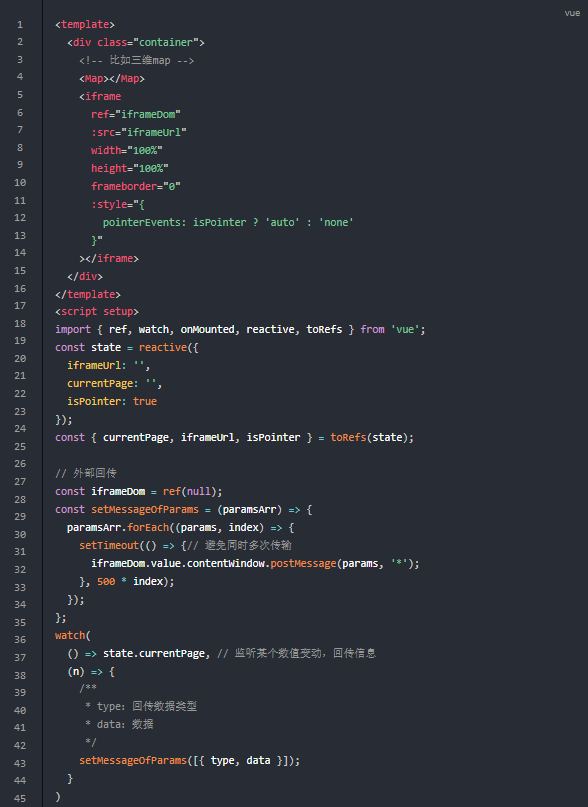Click state.currentPage in watch getter
Screen dimensions: 588x807
[153, 654]
